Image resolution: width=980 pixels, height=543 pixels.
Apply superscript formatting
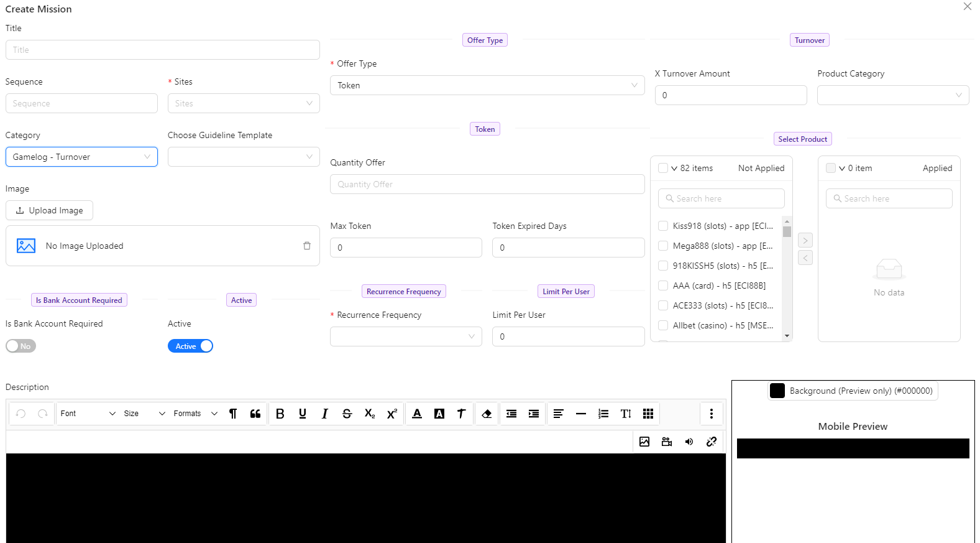coord(392,414)
